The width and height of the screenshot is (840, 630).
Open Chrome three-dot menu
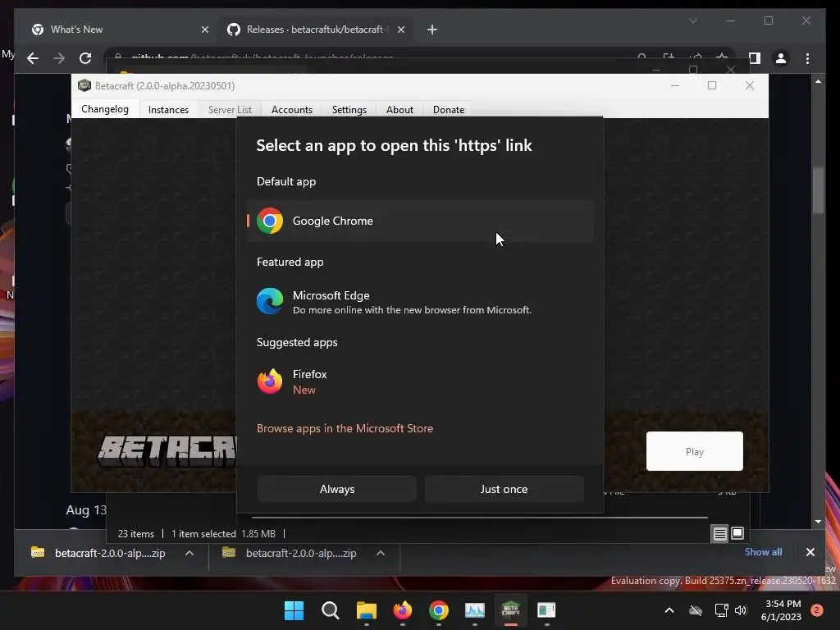pos(807,58)
